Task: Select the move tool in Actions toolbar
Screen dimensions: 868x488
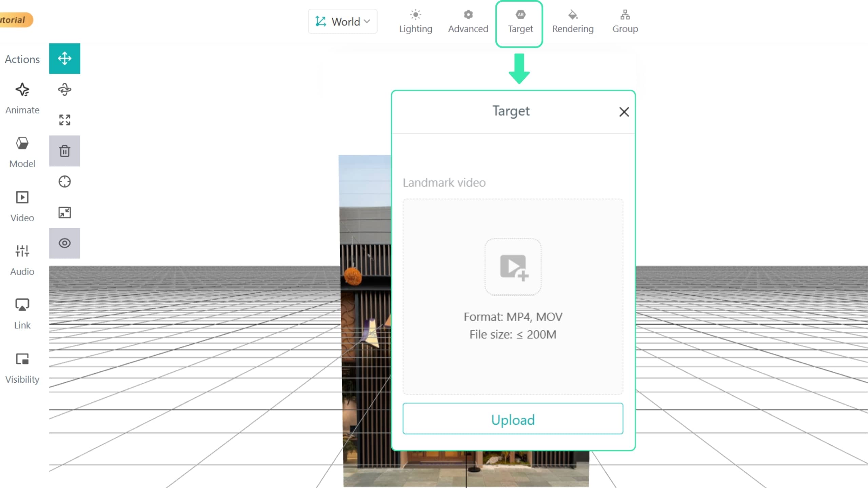Action: (64, 58)
